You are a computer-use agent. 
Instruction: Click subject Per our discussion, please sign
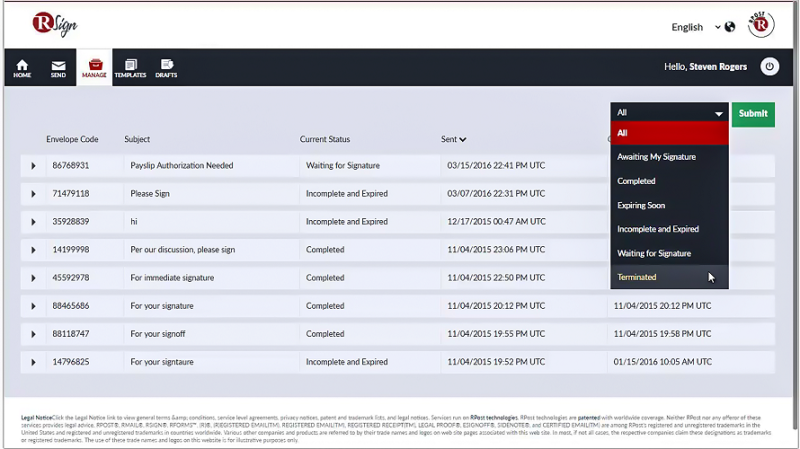coord(183,250)
